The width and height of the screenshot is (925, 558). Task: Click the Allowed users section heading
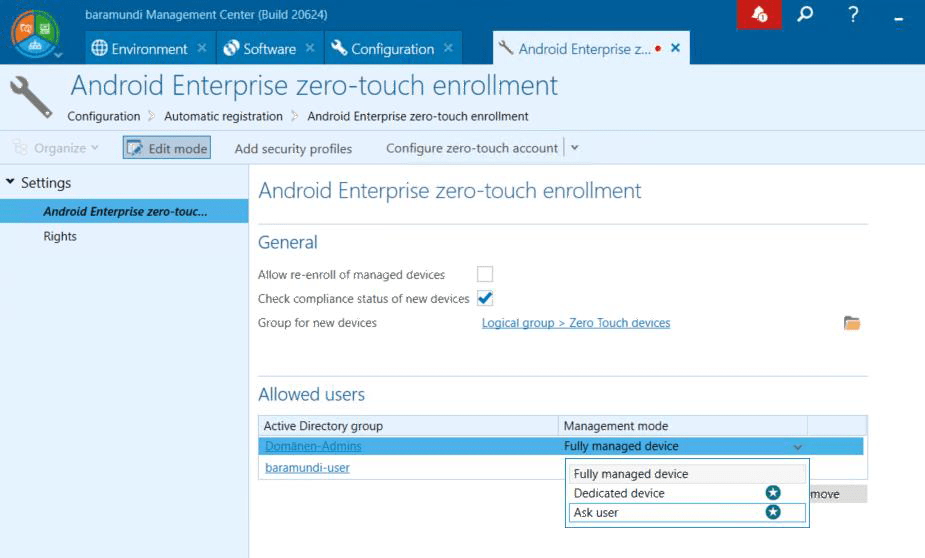[311, 395]
